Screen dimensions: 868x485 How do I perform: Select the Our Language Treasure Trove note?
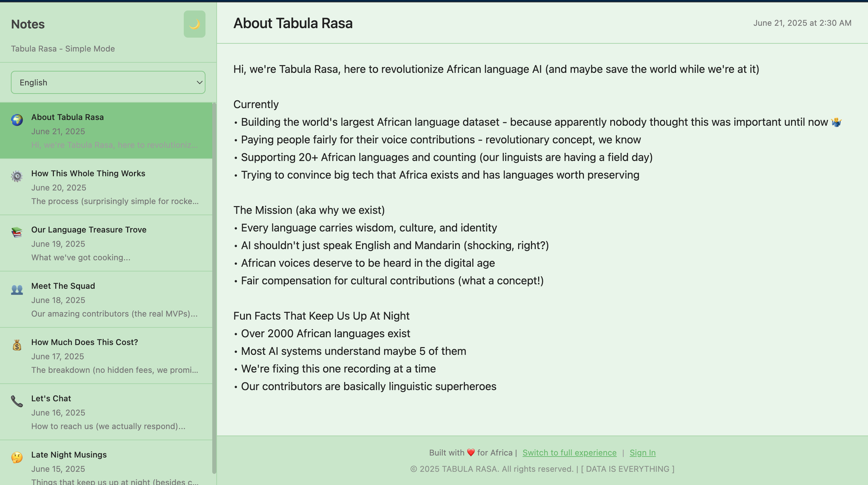[89, 230]
